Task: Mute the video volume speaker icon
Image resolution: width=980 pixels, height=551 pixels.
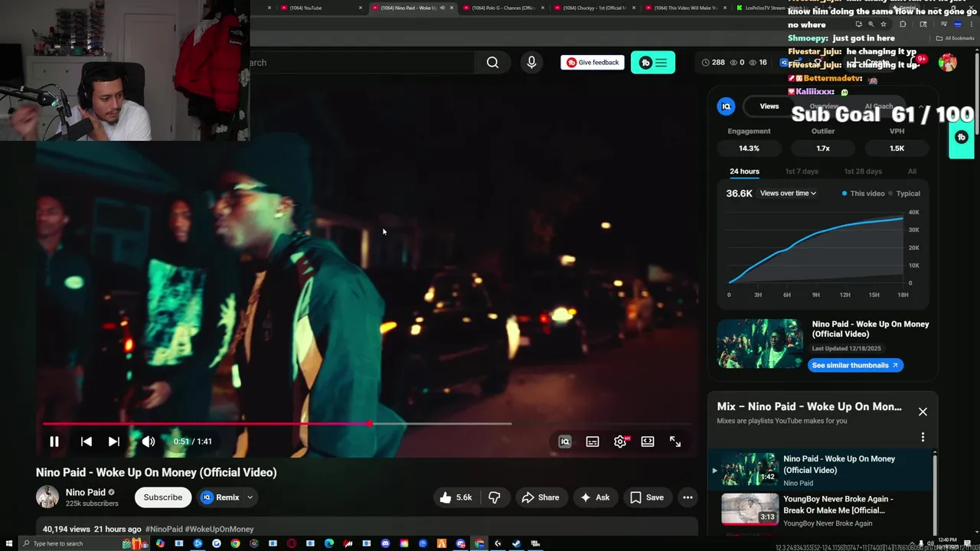Action: (149, 442)
